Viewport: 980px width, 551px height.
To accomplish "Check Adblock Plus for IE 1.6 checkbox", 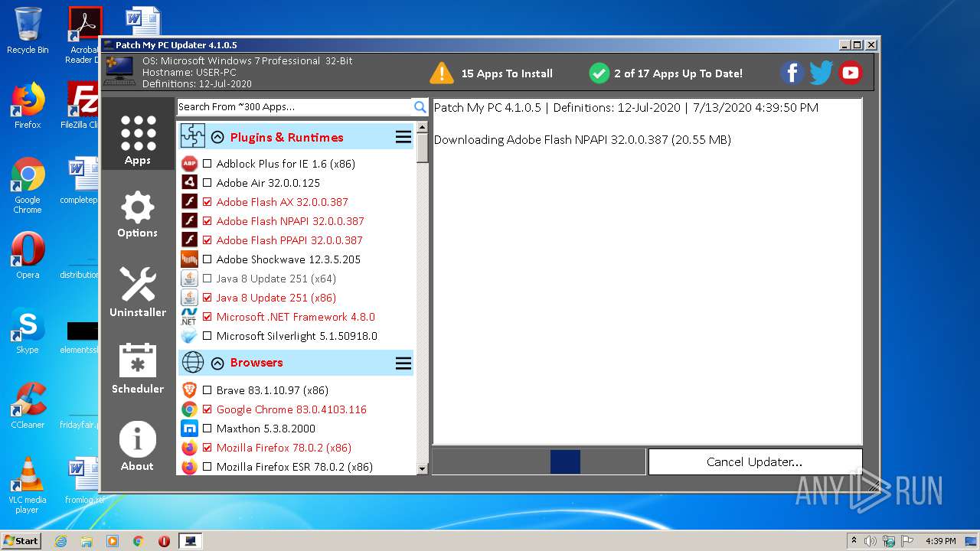I will tap(207, 164).
